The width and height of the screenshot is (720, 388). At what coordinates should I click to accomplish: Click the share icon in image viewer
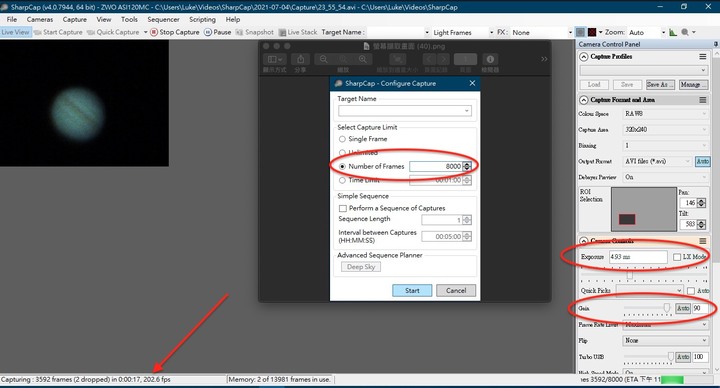tap(300, 59)
